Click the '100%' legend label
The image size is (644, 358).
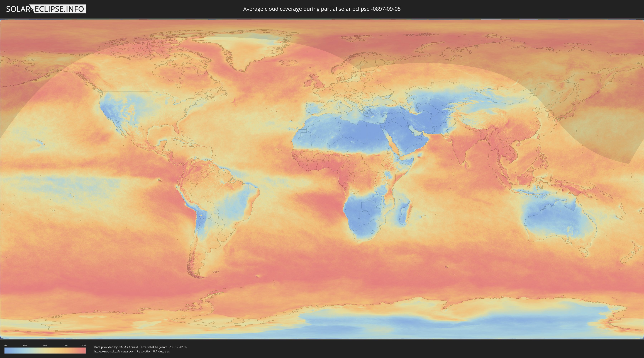pos(83,345)
